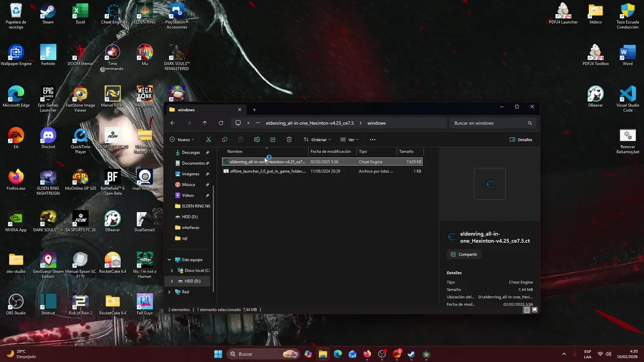The height and width of the screenshot is (362, 644).
Task: Expand the HDD (D:) node under Este equipo
Action: pos(172,282)
